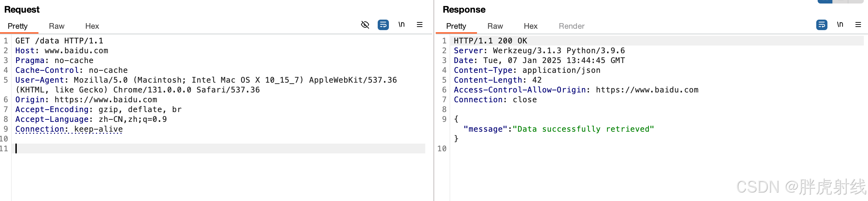The image size is (868, 201).
Task: Switch Response view to Raw tab
Action: click(x=495, y=26)
